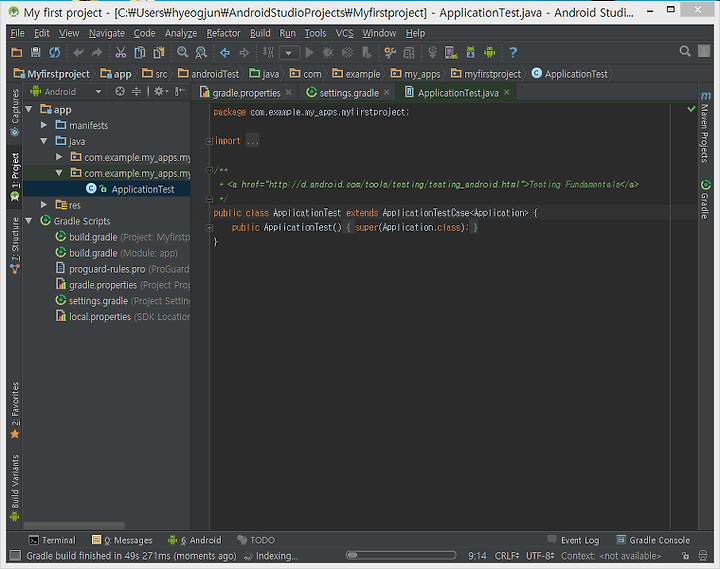The image size is (720, 569).
Task: Click the Debug bug icon
Action: click(x=328, y=52)
